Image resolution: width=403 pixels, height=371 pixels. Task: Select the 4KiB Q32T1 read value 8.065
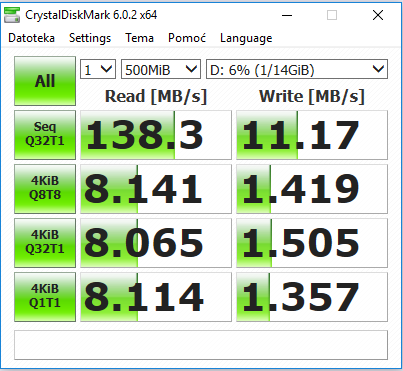(x=156, y=243)
